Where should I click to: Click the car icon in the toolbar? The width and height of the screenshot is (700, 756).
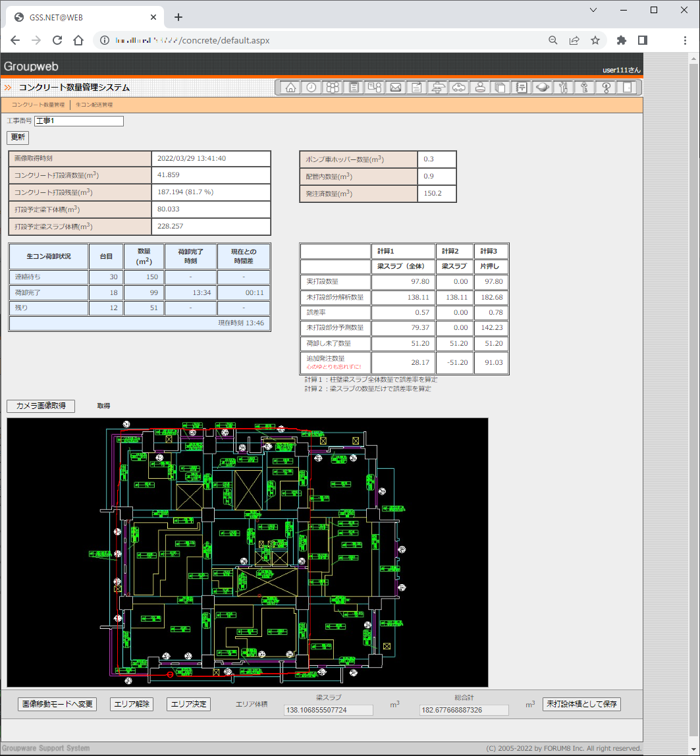459,88
